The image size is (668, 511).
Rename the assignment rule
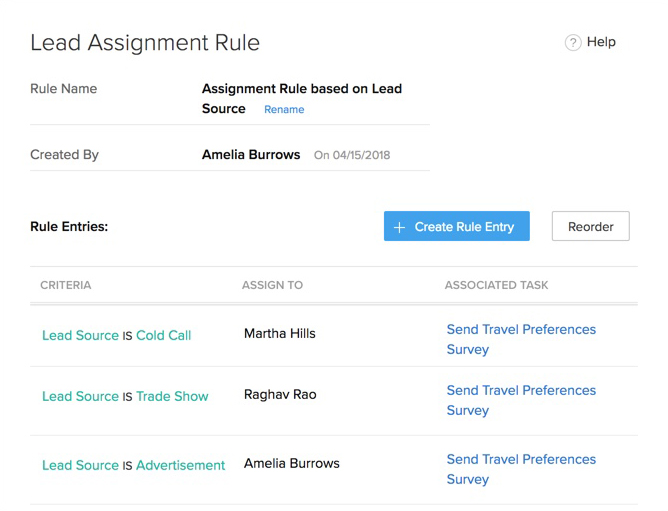point(284,110)
